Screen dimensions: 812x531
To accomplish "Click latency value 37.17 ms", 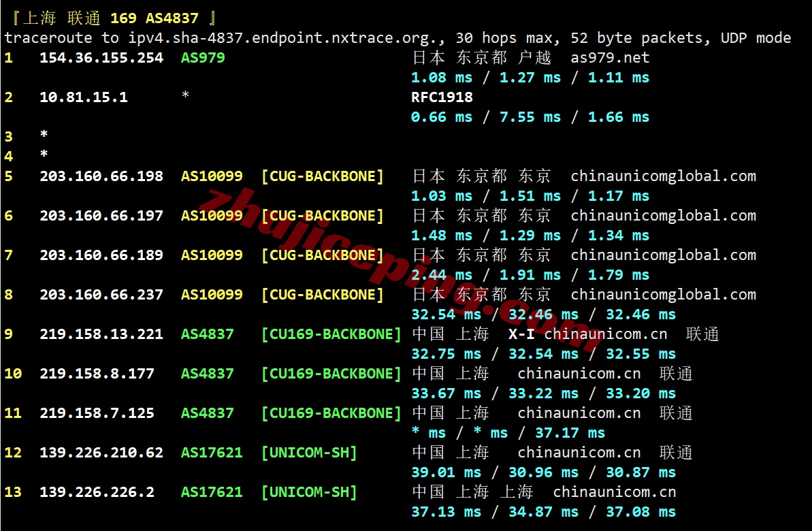I will point(570,433).
